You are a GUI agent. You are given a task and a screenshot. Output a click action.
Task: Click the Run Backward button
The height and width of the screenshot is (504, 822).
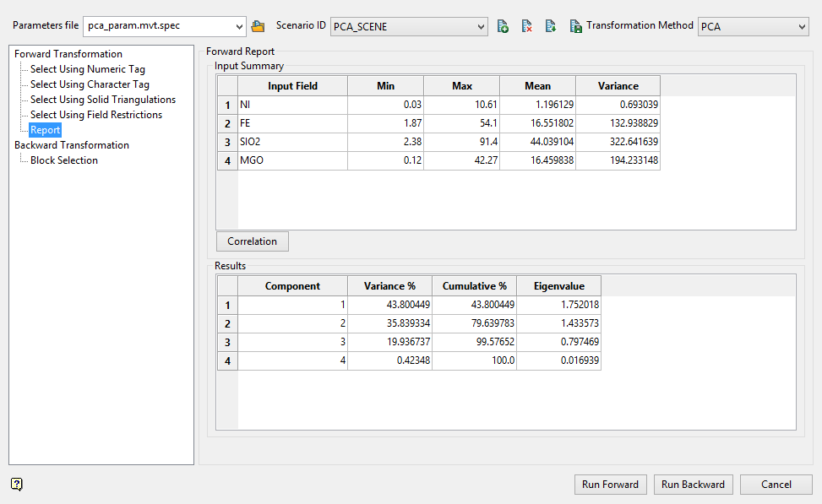pyautogui.click(x=693, y=485)
